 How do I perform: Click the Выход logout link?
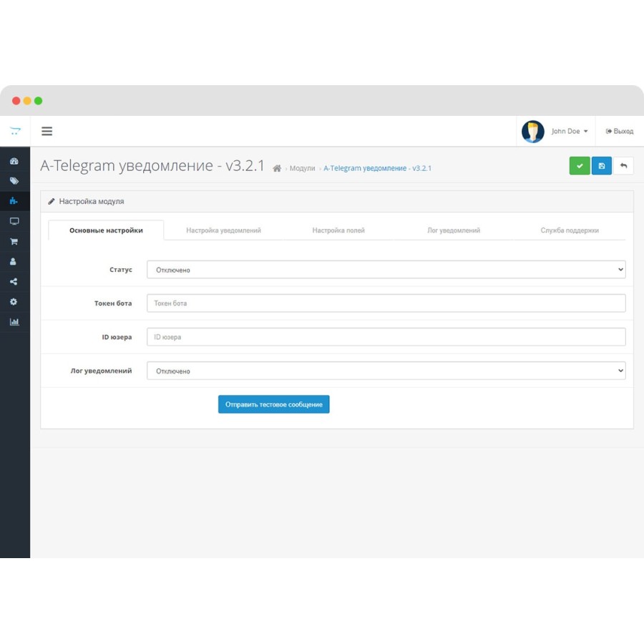pyautogui.click(x=620, y=131)
